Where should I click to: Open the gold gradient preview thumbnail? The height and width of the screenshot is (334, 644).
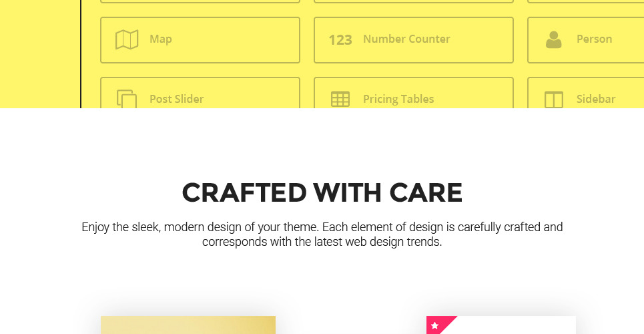(x=188, y=325)
